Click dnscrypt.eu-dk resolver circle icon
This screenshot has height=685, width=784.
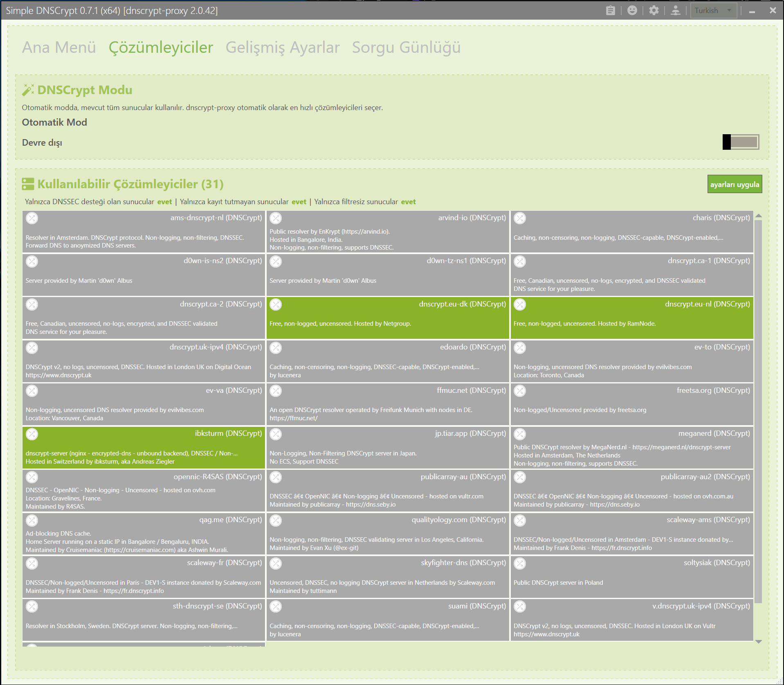[x=276, y=304]
